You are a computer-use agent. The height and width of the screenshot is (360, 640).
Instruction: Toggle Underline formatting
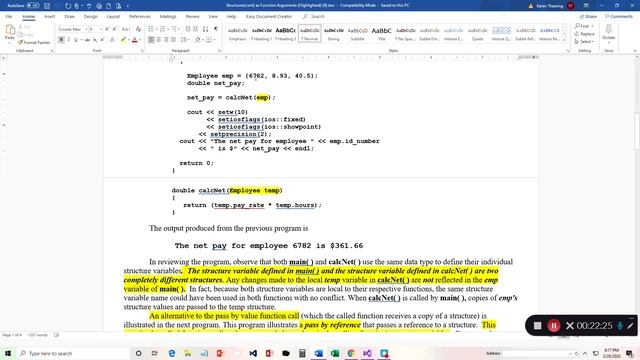click(x=75, y=40)
